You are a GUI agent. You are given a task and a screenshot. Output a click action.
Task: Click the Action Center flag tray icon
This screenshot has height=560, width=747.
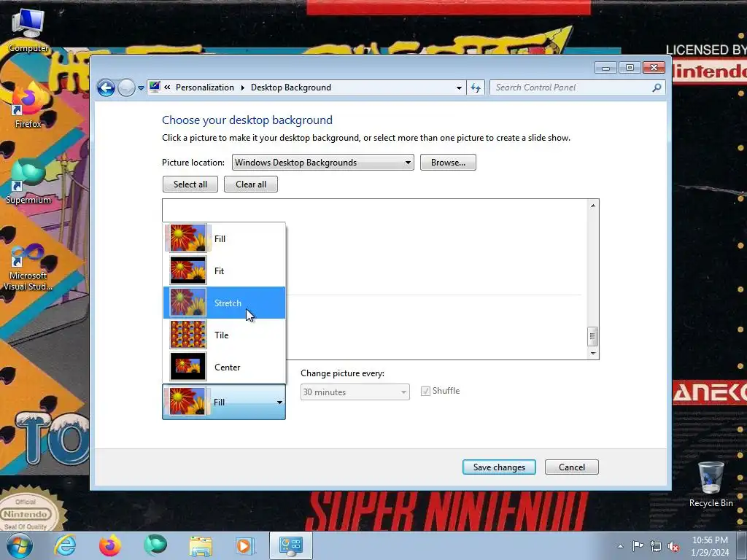tap(638, 545)
